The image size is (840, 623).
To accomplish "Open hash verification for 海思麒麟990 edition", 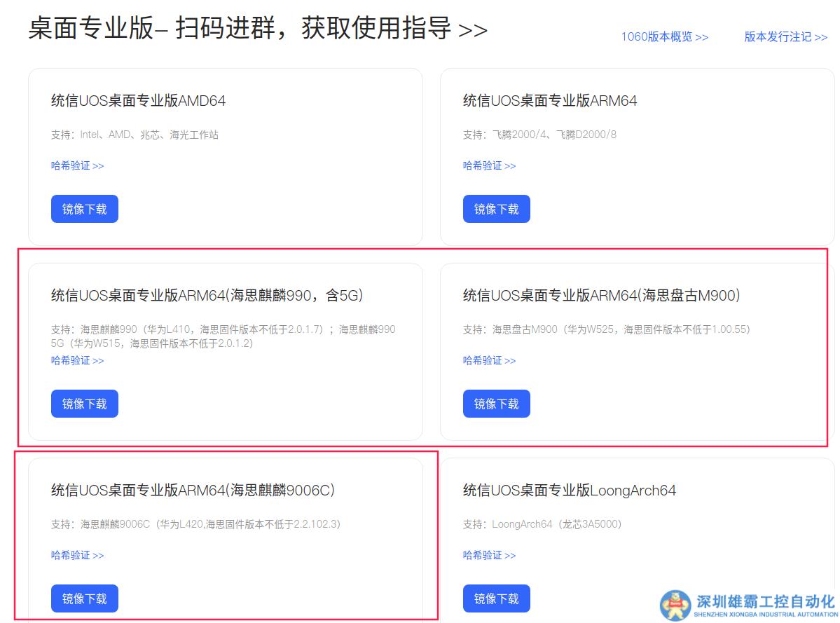I will coord(77,360).
